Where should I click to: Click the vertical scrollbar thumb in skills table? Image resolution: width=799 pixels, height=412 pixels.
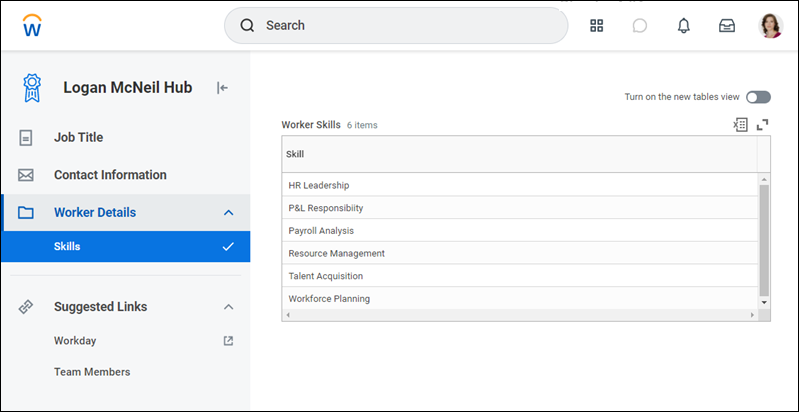764,240
